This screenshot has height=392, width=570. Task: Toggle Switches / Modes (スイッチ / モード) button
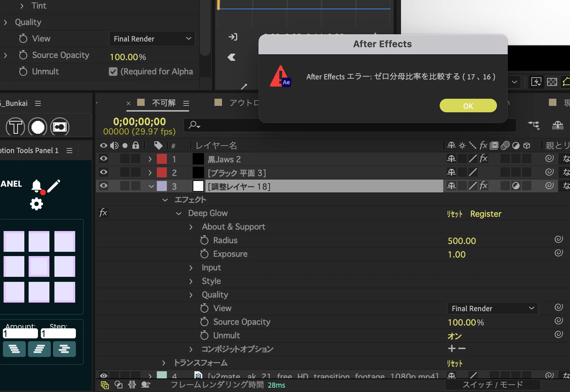click(x=493, y=385)
